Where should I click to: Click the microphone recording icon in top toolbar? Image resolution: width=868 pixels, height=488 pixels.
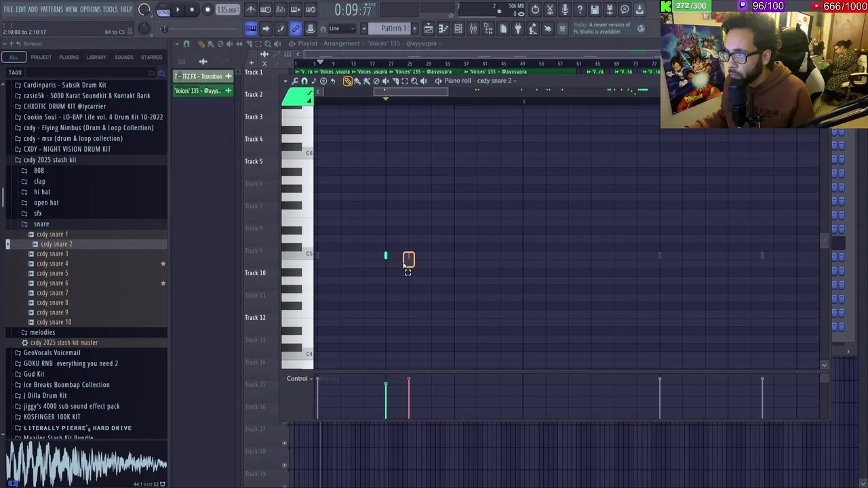point(564,9)
